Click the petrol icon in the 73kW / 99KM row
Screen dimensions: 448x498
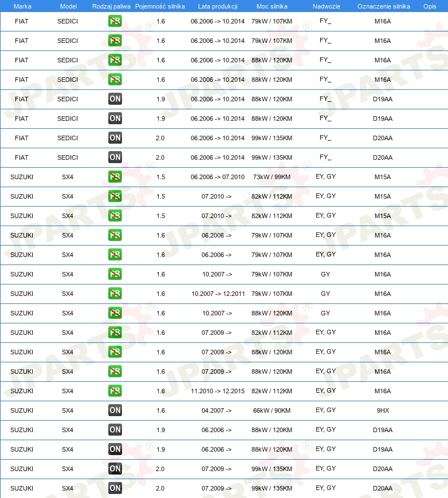point(115,177)
